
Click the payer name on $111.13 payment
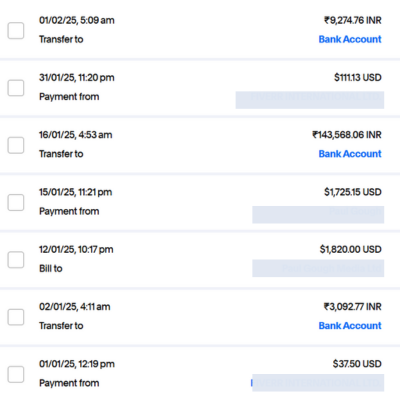click(310, 100)
